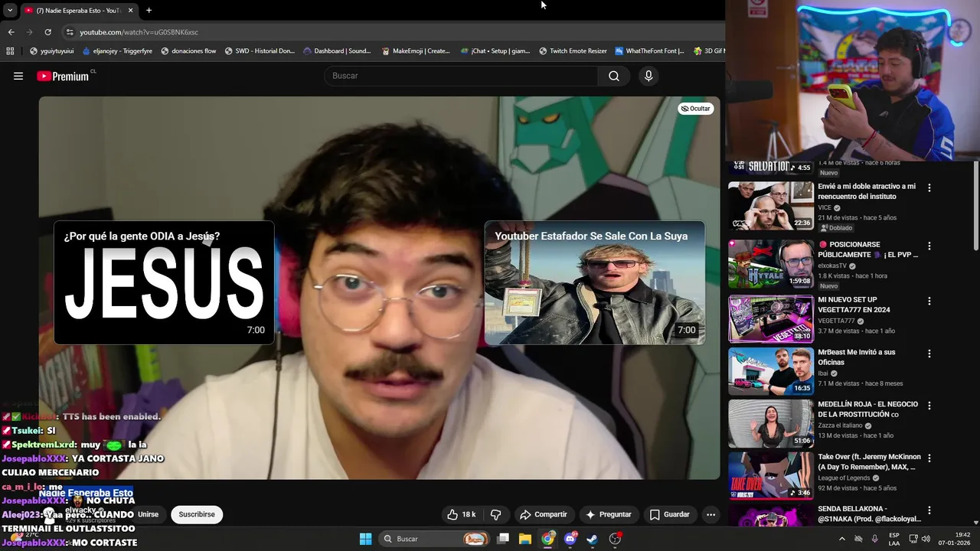The height and width of the screenshot is (551, 980).
Task: Focus the YouTube Buscar search field
Action: coord(461,76)
